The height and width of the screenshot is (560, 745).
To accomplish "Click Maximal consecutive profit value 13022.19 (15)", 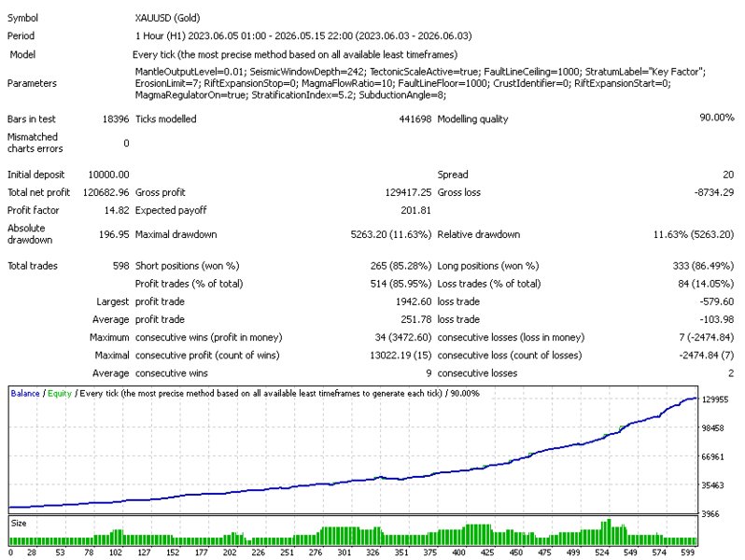I will pyautogui.click(x=401, y=356).
